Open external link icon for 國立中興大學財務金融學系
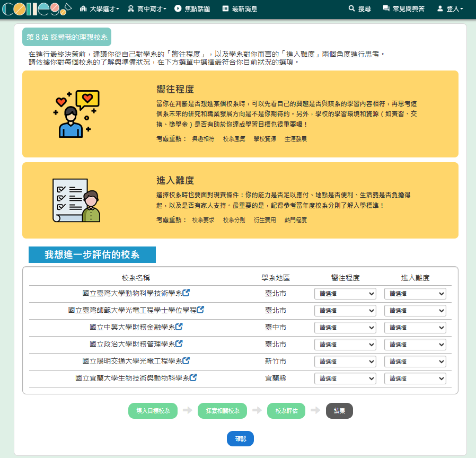This screenshot has height=458, width=476. (179, 327)
